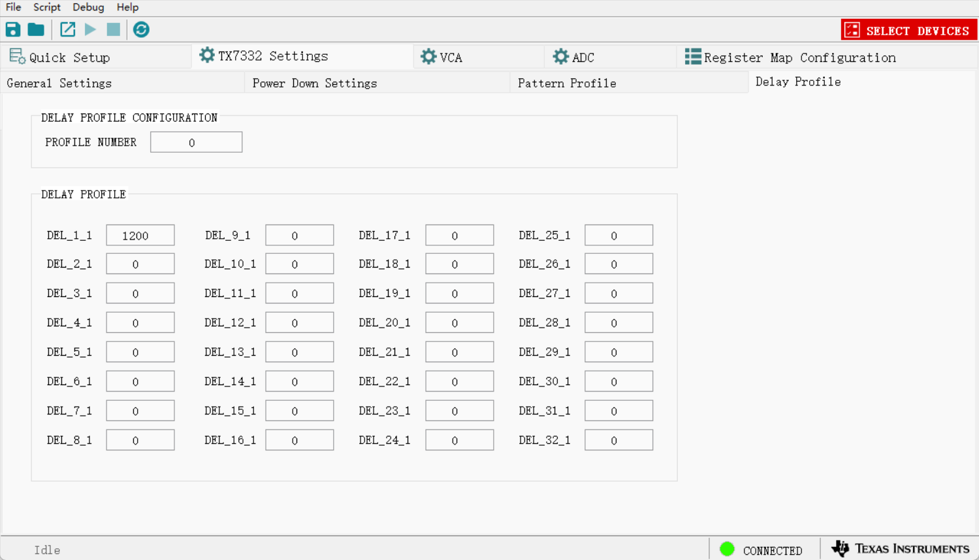Click the DEL_22_1 input field
The width and height of the screenshot is (979, 560).
460,381
